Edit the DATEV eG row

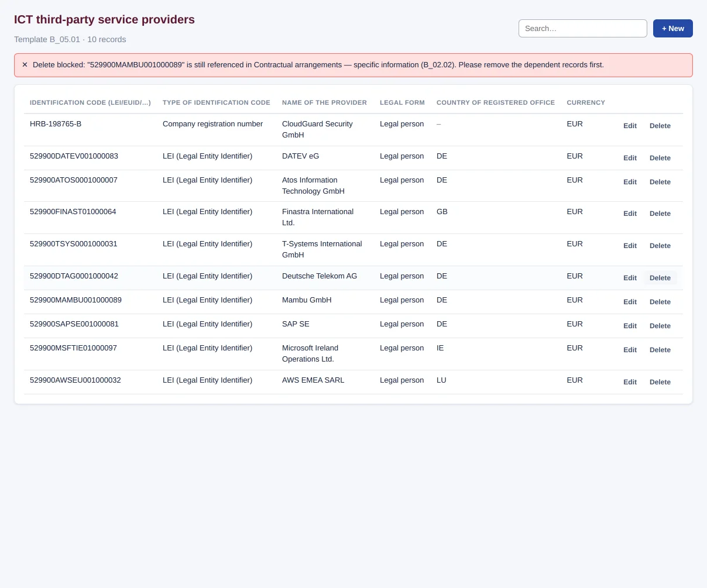[630, 158]
